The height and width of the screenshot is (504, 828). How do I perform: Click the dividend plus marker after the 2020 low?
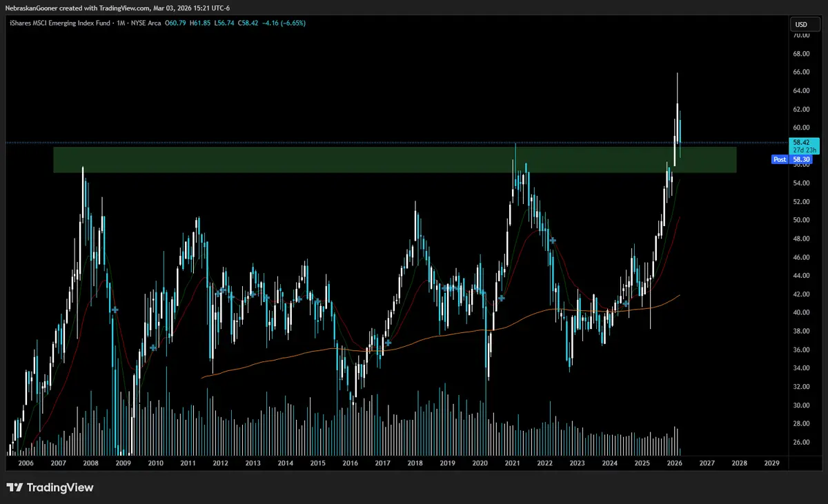point(502,298)
